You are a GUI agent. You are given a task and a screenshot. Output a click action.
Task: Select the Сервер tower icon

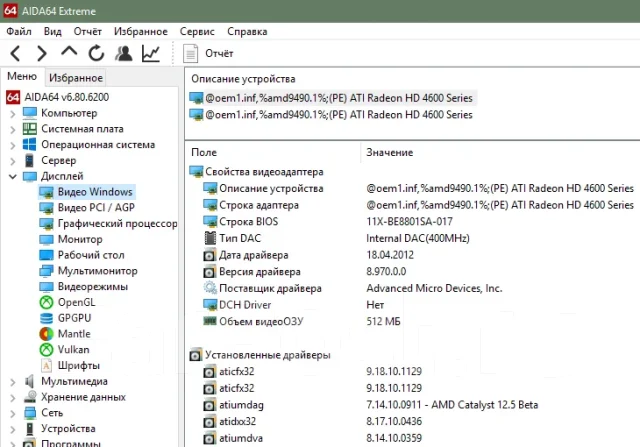29,160
